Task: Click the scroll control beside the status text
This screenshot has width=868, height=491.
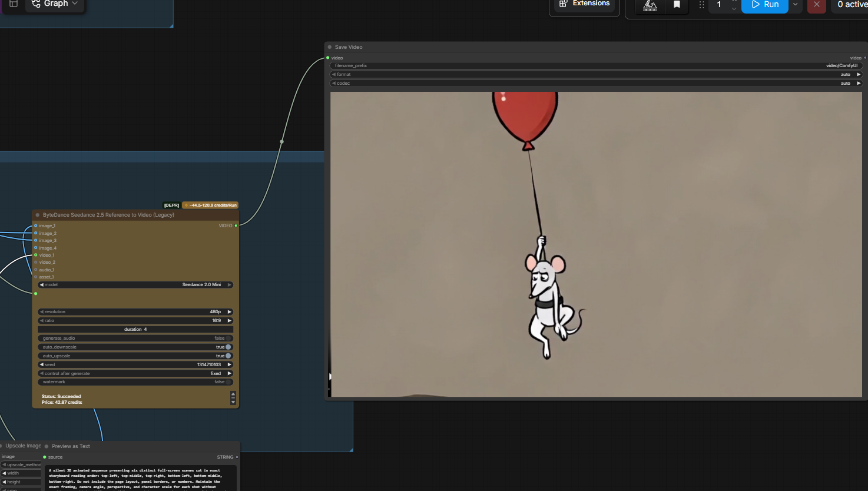Action: 233,399
